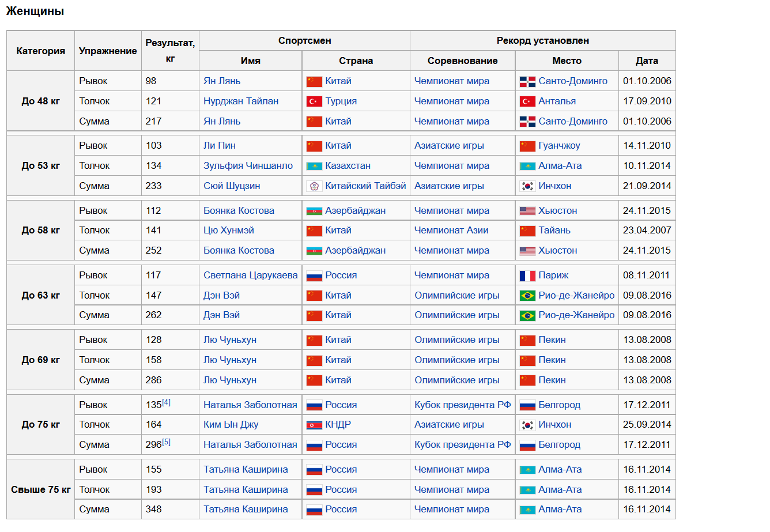Follow the Светлана Царукаева link
770x532 pixels.
tap(251, 276)
